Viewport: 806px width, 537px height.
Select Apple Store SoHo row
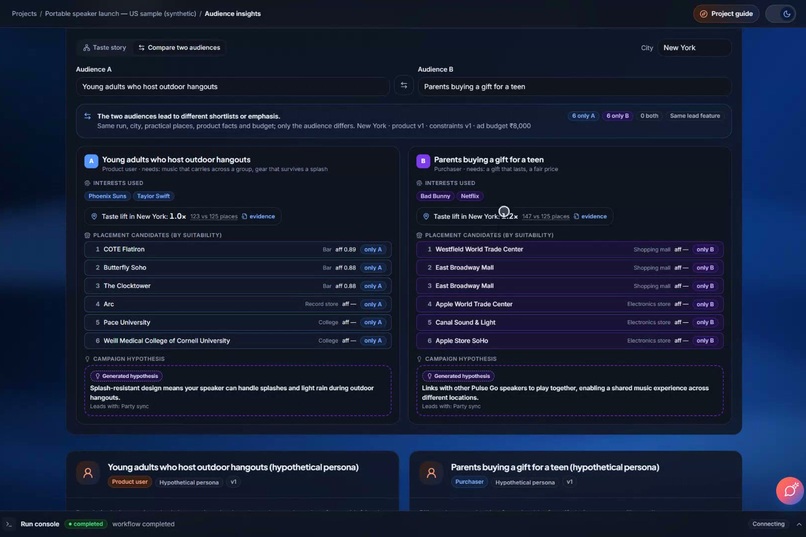point(570,341)
